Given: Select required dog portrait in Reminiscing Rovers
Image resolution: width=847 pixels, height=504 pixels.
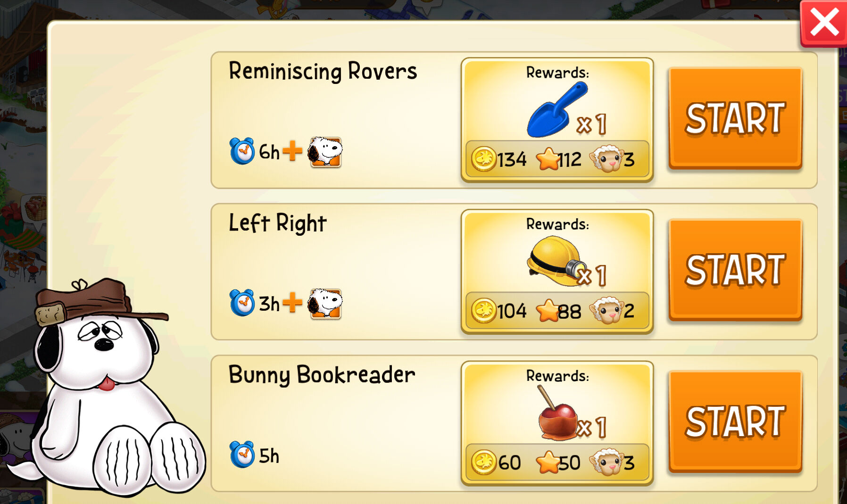Looking at the screenshot, I should click(x=325, y=152).
